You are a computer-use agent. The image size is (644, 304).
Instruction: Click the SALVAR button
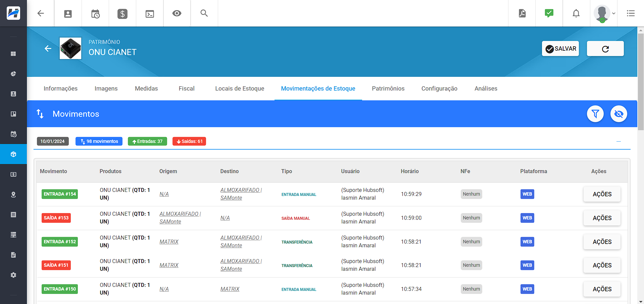coord(560,49)
